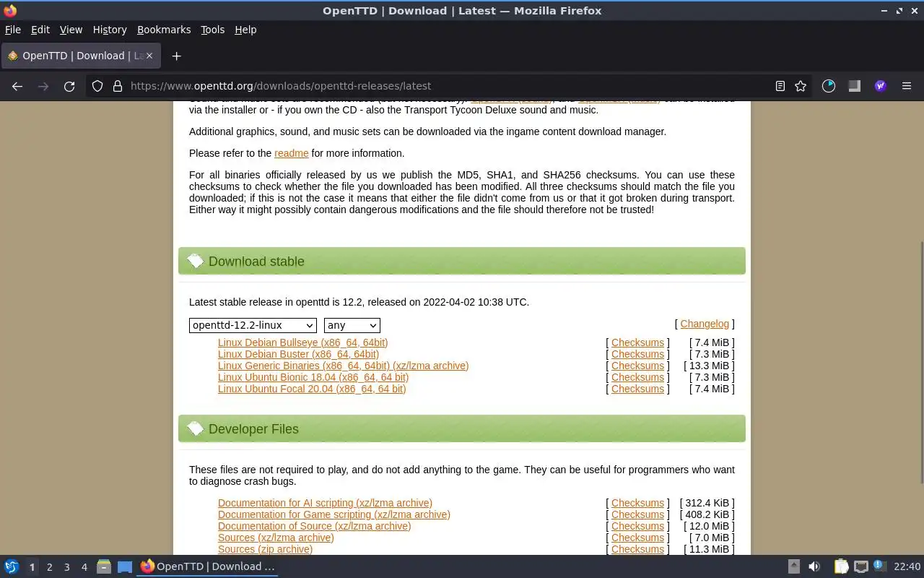This screenshot has height=578, width=924.
Task: Click the show desktop taskbar icon
Action: tap(125, 566)
